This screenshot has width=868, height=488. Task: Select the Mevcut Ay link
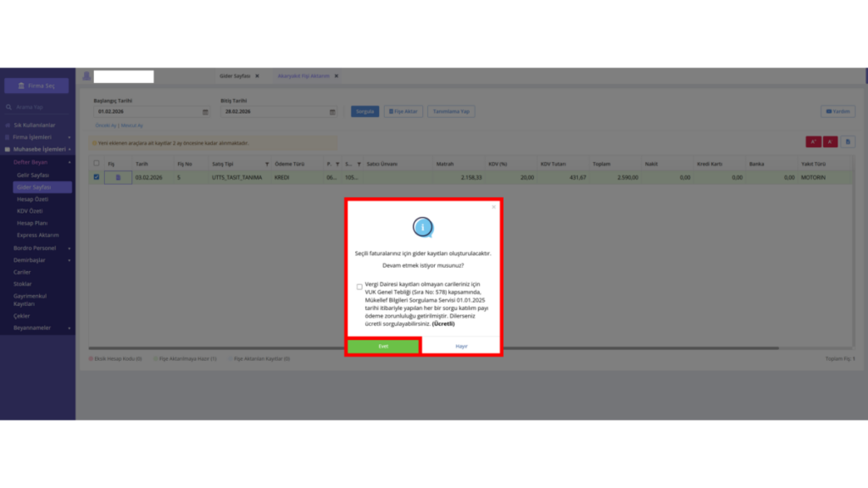tap(131, 125)
